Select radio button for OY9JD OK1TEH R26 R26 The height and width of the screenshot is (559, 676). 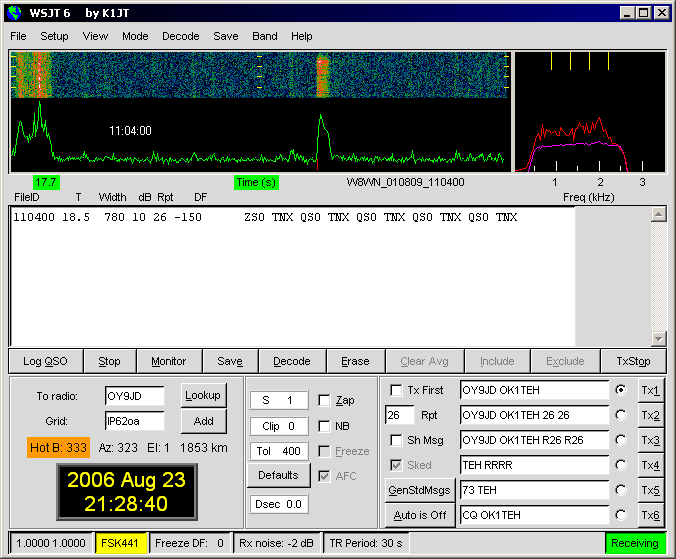621,440
